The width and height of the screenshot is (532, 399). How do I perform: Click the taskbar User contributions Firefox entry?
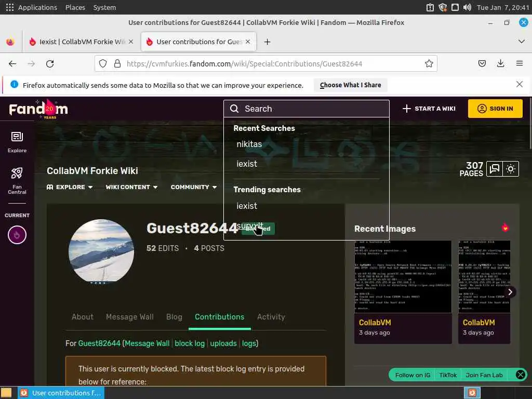point(61,393)
